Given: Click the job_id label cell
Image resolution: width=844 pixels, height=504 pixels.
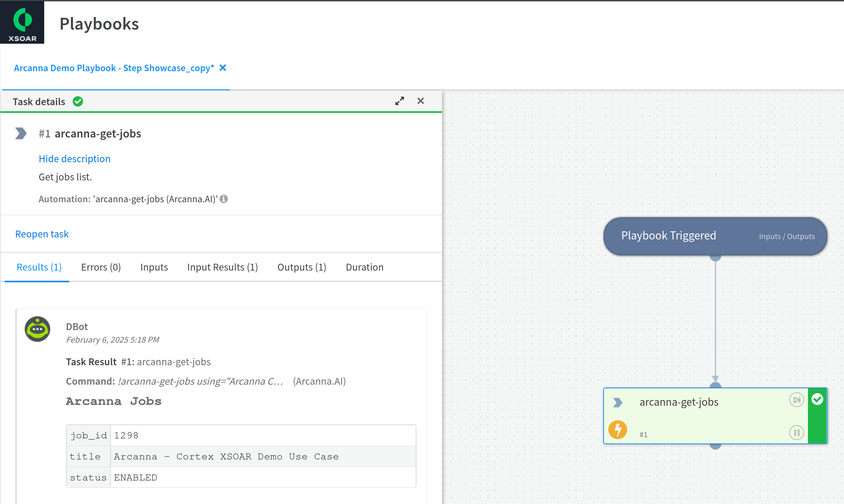Looking at the screenshot, I should [89, 436].
